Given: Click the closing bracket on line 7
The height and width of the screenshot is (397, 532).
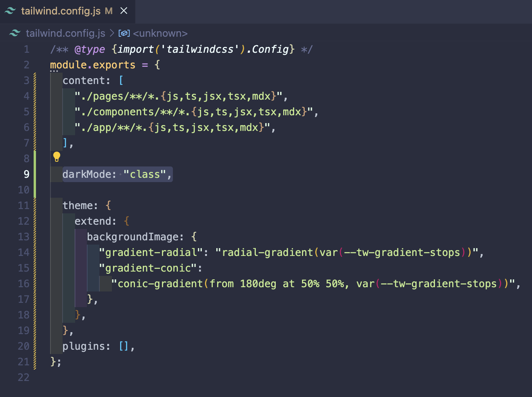Looking at the screenshot, I should 65,143.
